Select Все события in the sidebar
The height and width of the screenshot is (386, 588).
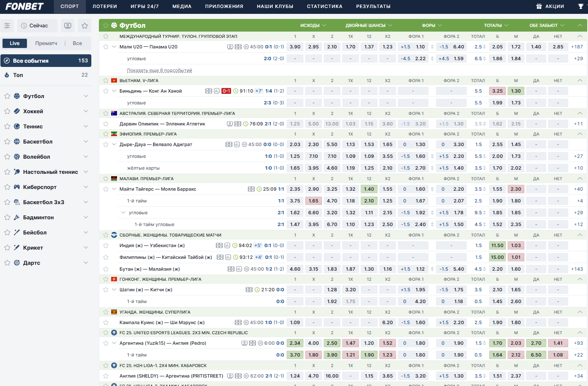coord(46,61)
